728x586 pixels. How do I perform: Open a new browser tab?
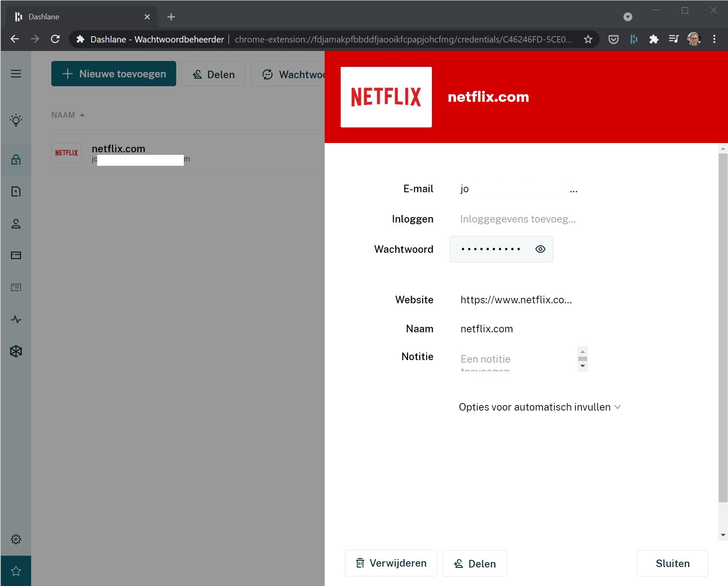[171, 17]
